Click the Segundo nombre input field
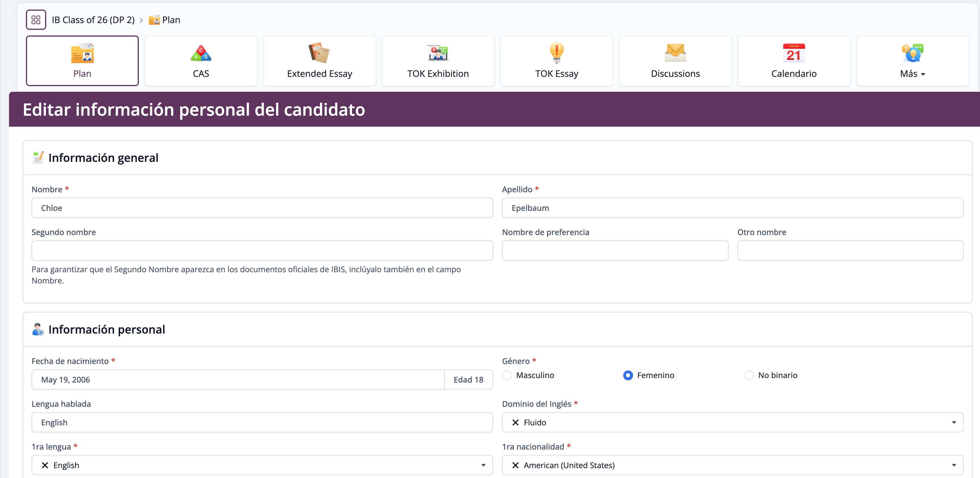 [262, 251]
